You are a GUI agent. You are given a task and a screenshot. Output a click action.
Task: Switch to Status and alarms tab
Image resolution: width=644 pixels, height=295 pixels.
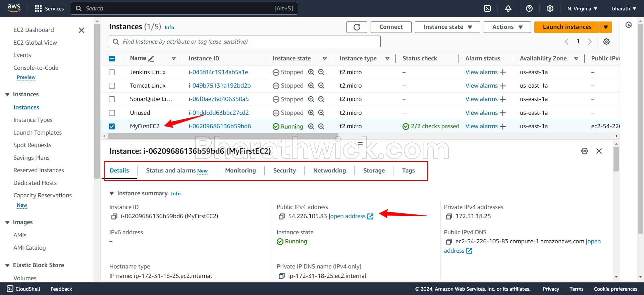177,170
